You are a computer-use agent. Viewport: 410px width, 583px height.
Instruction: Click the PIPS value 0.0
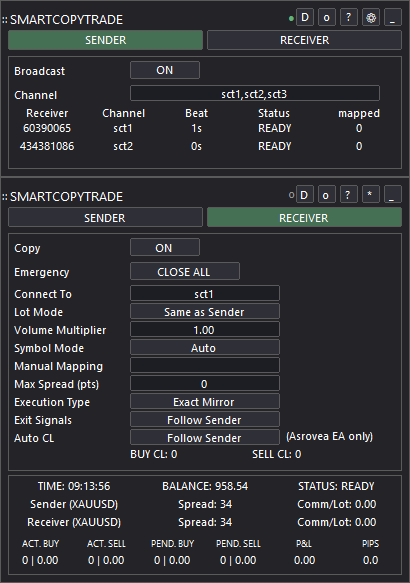tap(370, 560)
